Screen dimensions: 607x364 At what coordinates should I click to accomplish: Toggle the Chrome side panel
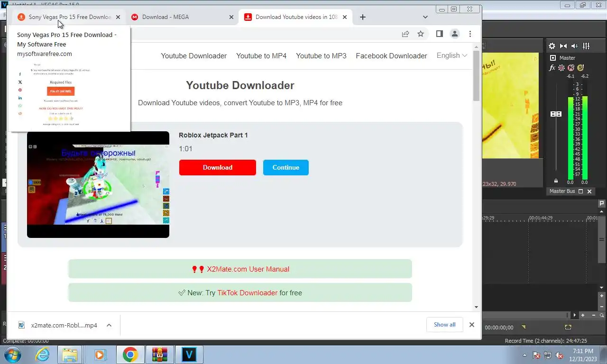440,34
